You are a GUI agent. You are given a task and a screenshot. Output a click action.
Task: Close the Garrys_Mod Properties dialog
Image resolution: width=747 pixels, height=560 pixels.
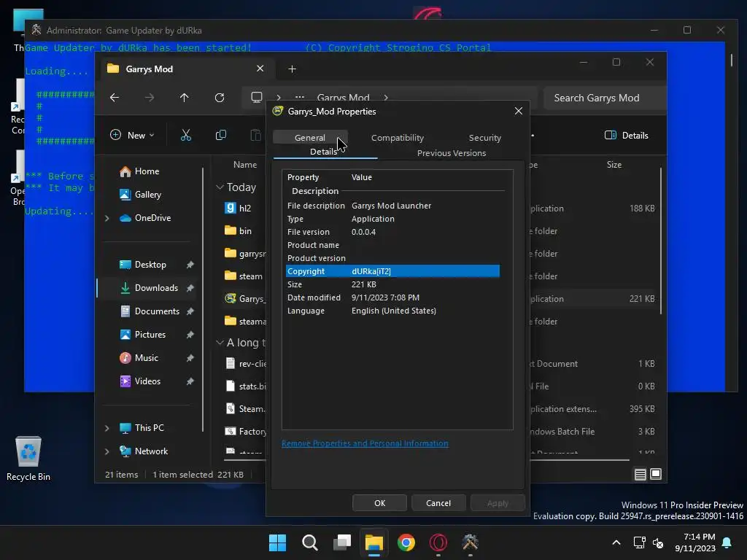[x=519, y=111]
